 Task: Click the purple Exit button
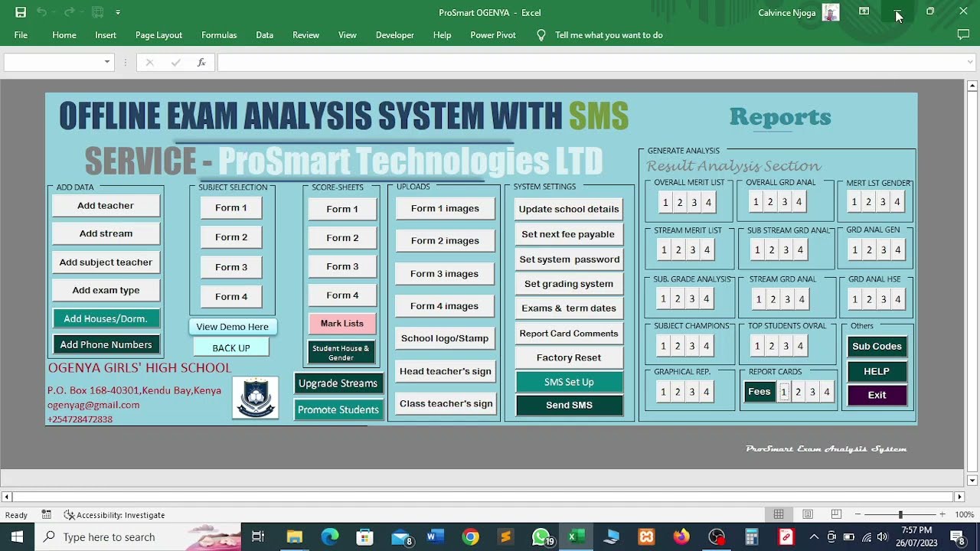click(x=877, y=396)
